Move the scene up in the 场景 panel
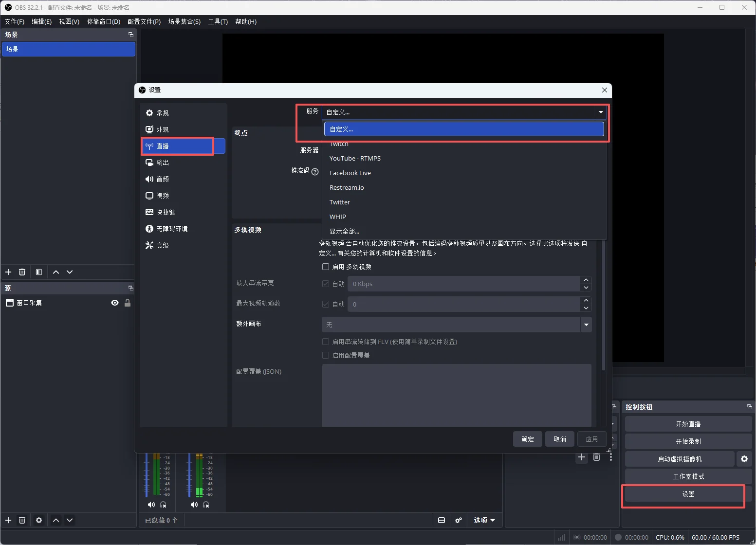Image resolution: width=756 pixels, height=545 pixels. point(56,272)
